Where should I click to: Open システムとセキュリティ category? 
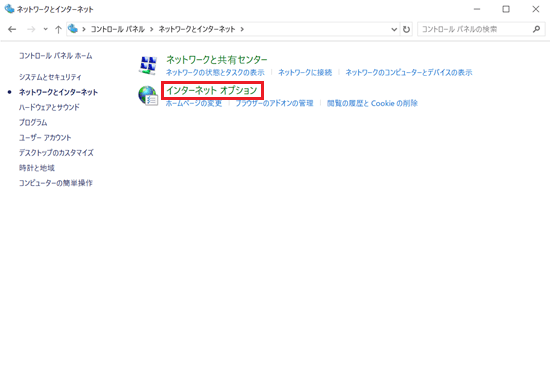coord(50,77)
